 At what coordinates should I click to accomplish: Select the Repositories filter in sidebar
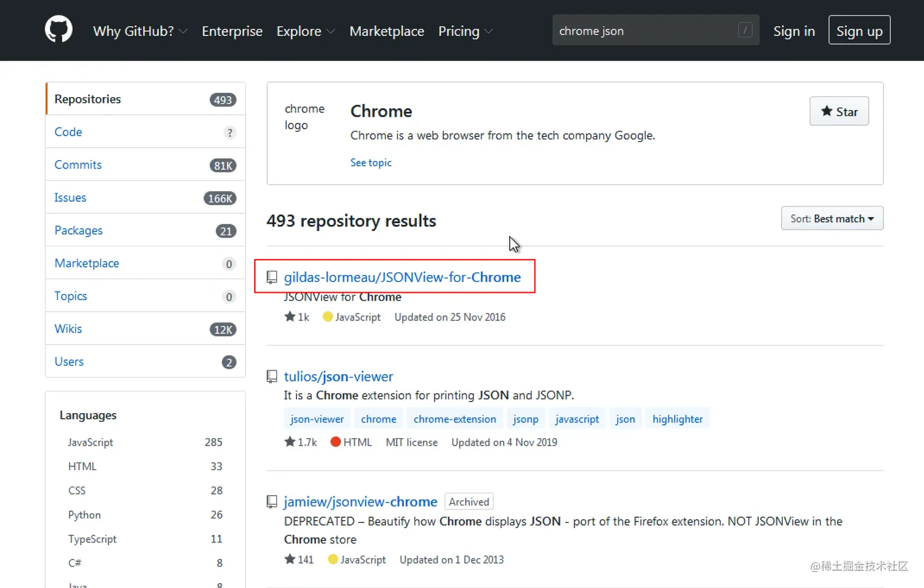tap(145, 99)
